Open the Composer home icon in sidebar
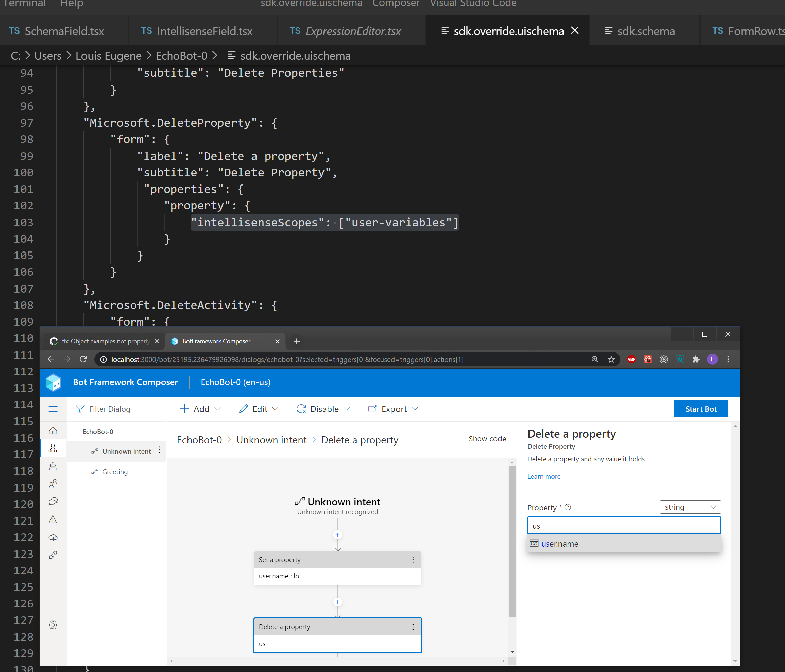 pos(53,431)
